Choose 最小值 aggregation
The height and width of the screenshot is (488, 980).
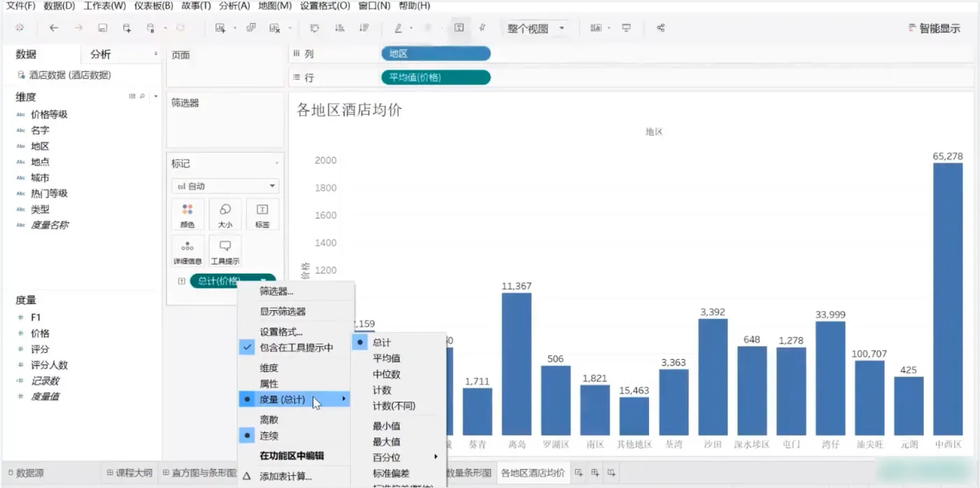[398, 426]
